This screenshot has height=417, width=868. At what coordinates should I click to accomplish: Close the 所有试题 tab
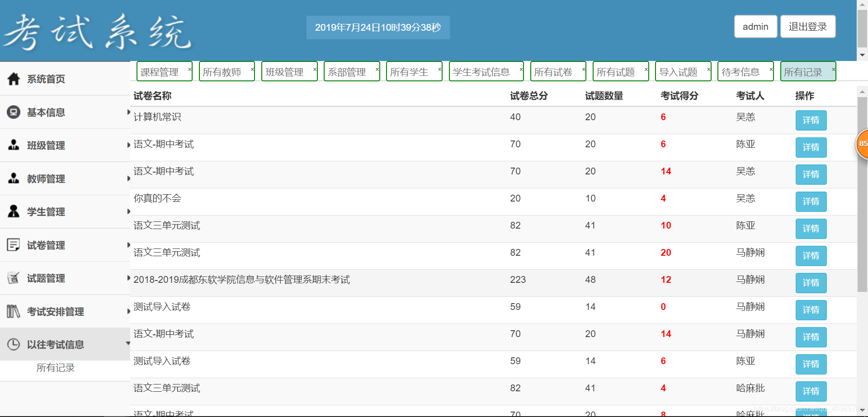646,69
